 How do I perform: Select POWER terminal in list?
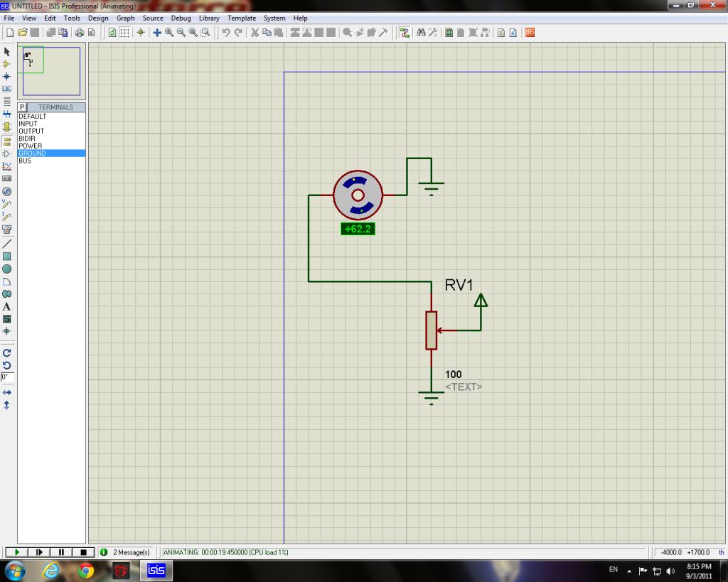point(31,146)
